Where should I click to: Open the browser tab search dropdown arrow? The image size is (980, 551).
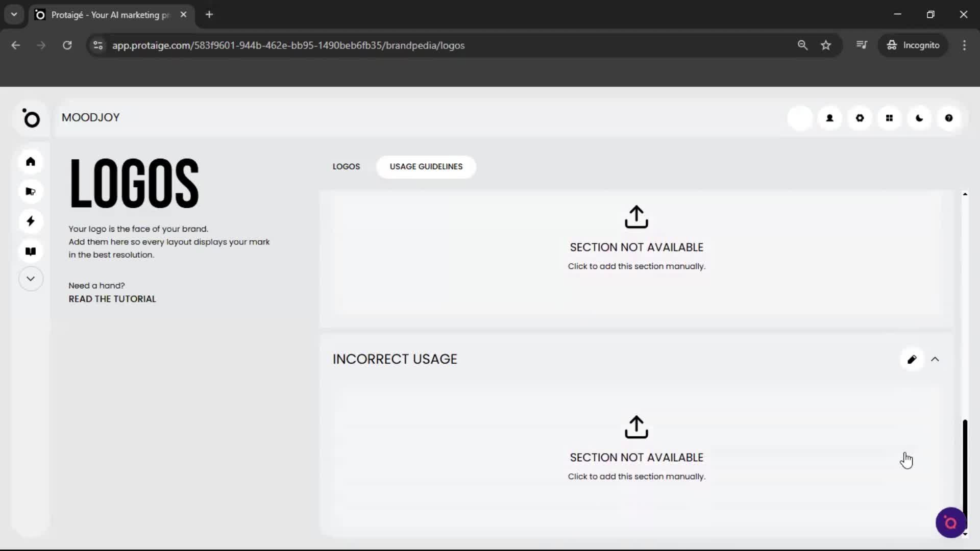click(x=14, y=14)
